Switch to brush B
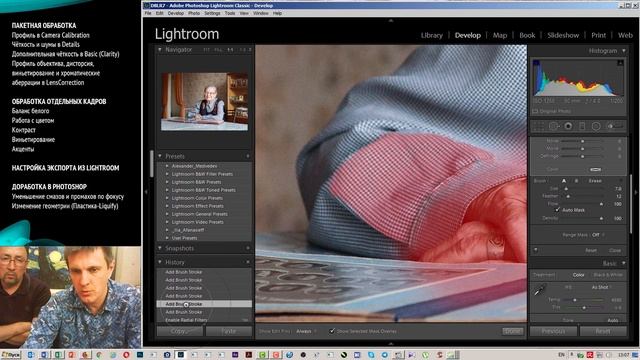 [x=576, y=181]
